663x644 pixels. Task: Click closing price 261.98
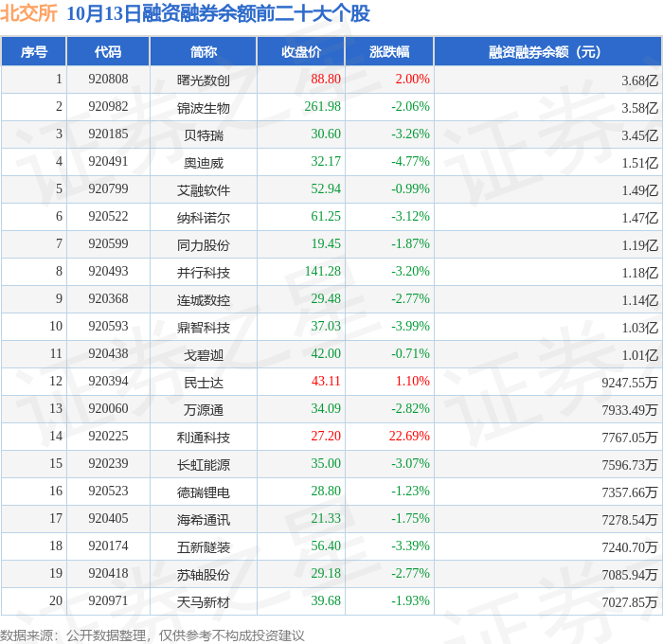coord(323,107)
